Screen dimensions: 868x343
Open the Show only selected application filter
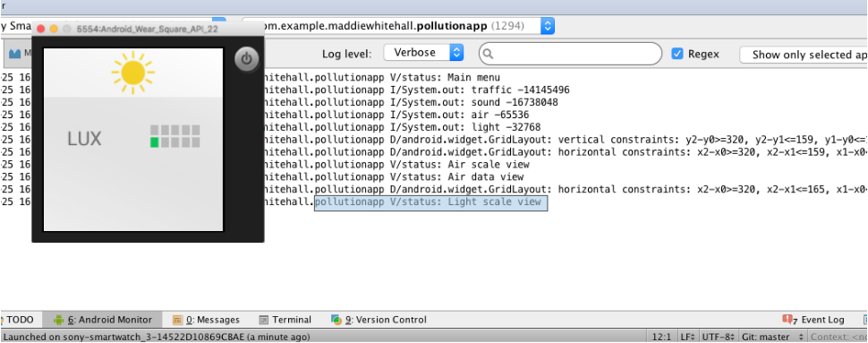pos(804,55)
